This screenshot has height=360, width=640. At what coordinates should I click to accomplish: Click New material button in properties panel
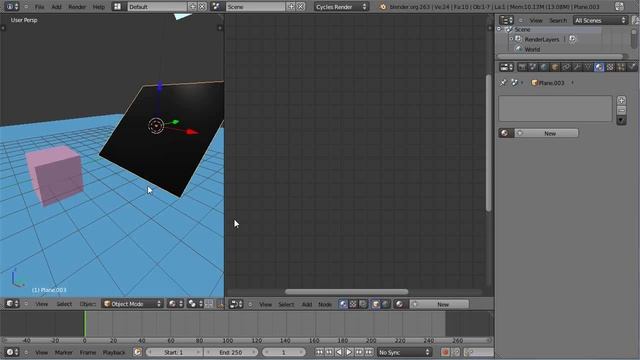[547, 133]
